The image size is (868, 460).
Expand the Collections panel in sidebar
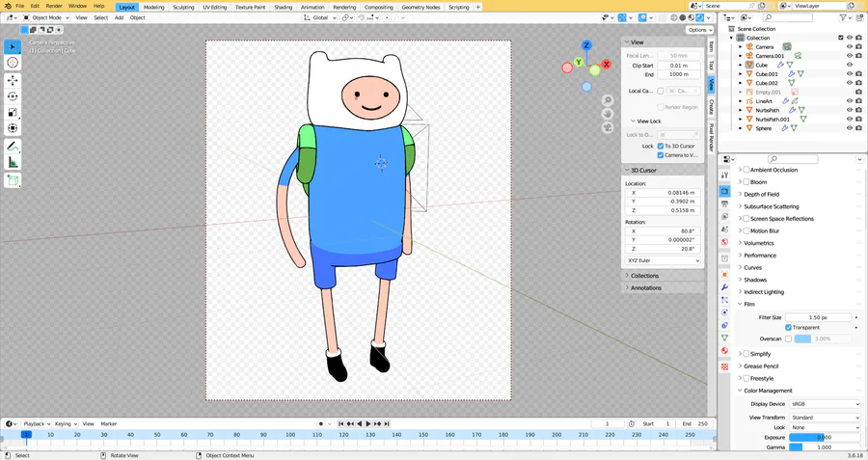click(644, 276)
